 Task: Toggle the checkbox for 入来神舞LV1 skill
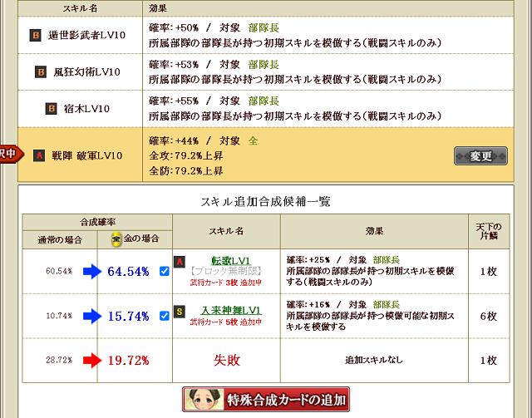pos(164,317)
